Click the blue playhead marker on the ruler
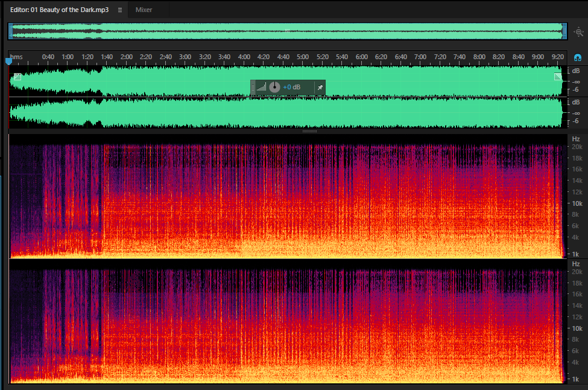The image size is (588, 390). click(8, 61)
